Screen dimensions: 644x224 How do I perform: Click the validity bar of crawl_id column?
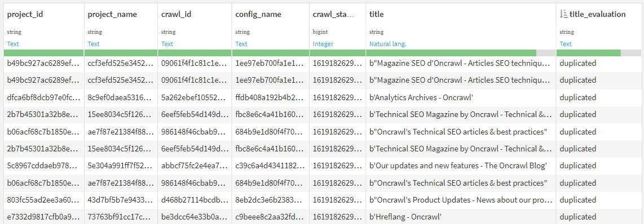coord(195,53)
